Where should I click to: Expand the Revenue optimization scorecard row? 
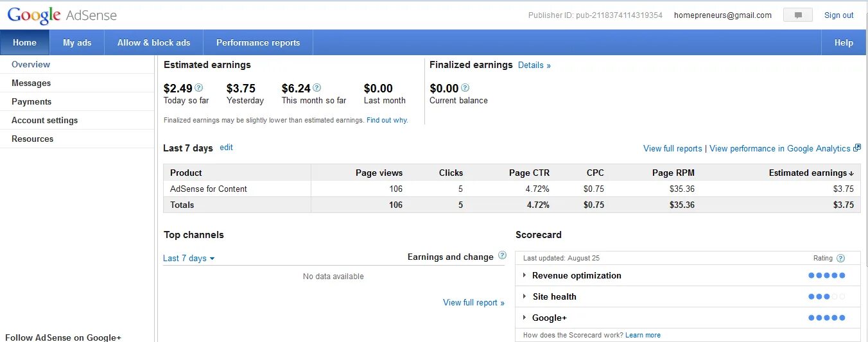[x=525, y=275]
